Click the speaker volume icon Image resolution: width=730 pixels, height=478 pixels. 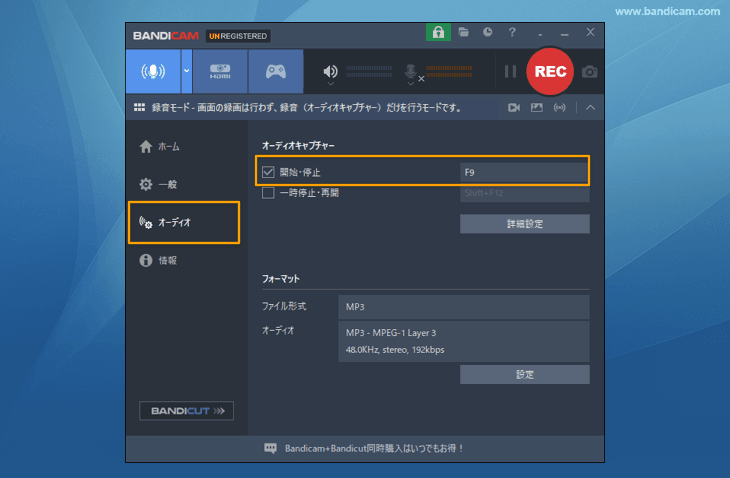pyautogui.click(x=330, y=71)
